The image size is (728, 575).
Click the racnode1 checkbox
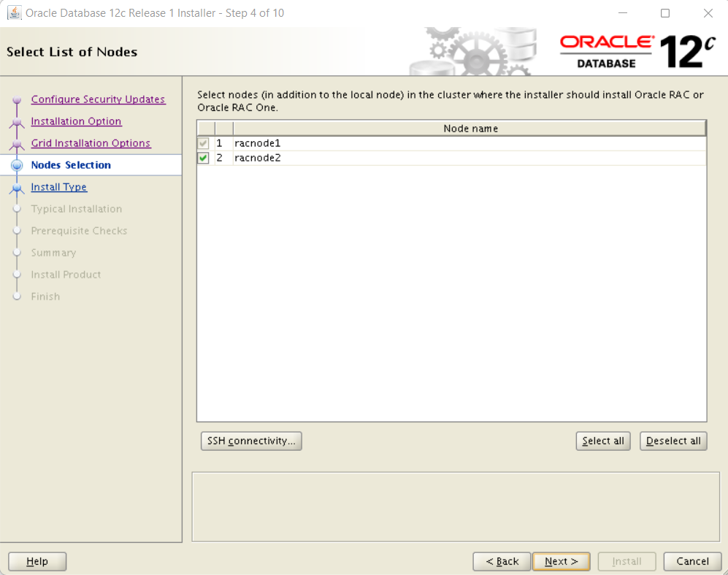pos(203,143)
